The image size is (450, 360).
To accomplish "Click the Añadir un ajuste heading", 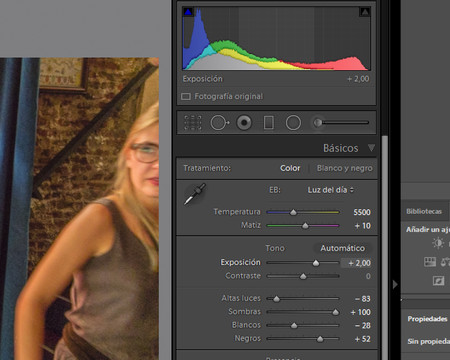I will [x=428, y=230].
